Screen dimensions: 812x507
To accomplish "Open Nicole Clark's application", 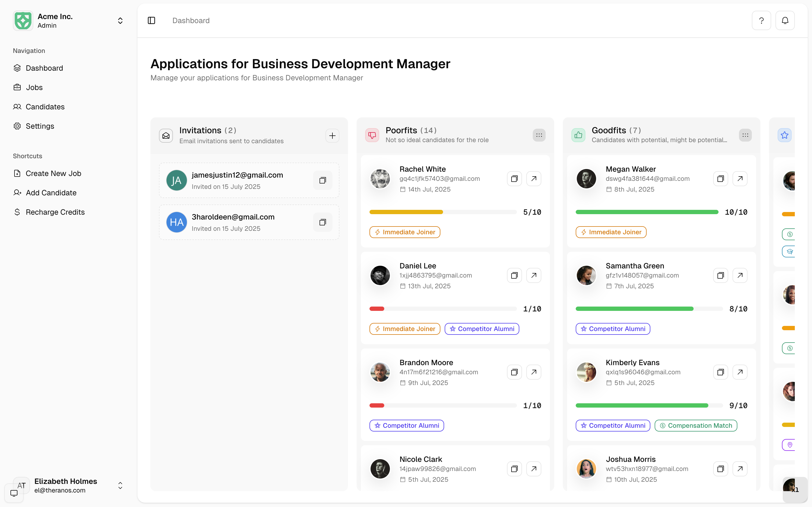I will [x=534, y=469].
